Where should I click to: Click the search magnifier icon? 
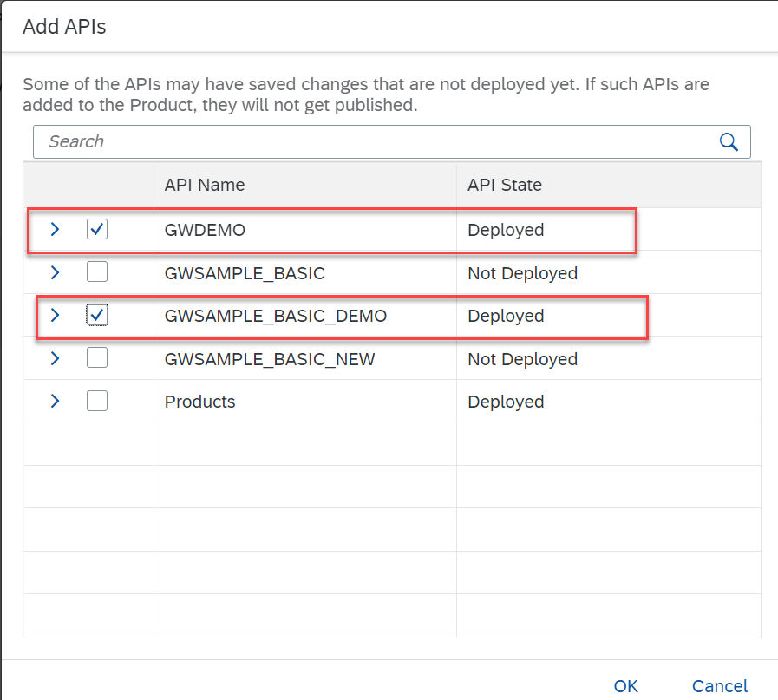point(729,142)
